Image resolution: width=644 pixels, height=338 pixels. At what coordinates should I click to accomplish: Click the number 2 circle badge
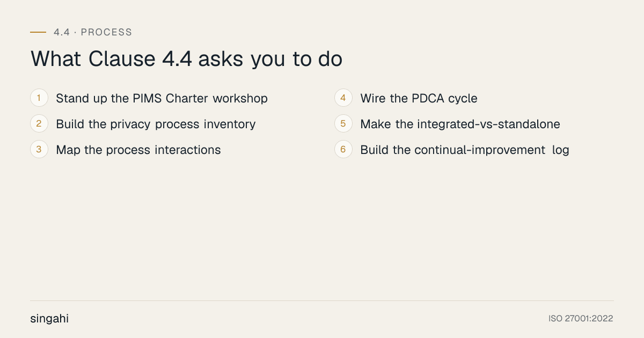point(39,124)
